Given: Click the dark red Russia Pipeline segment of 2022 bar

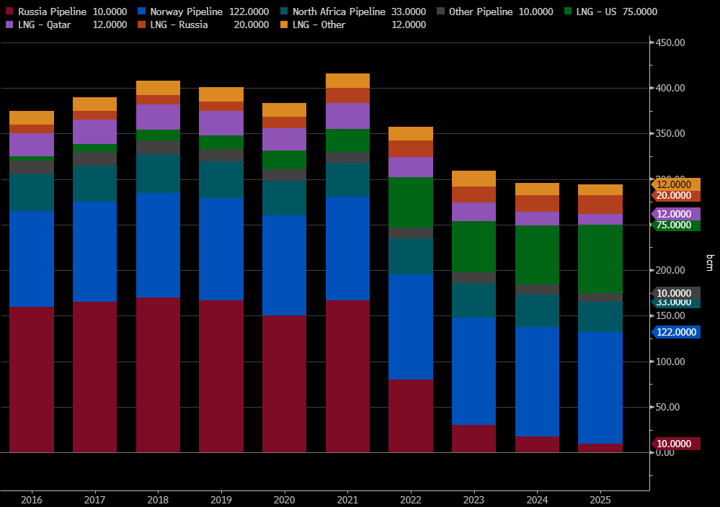Looking at the screenshot, I should pos(411,416).
